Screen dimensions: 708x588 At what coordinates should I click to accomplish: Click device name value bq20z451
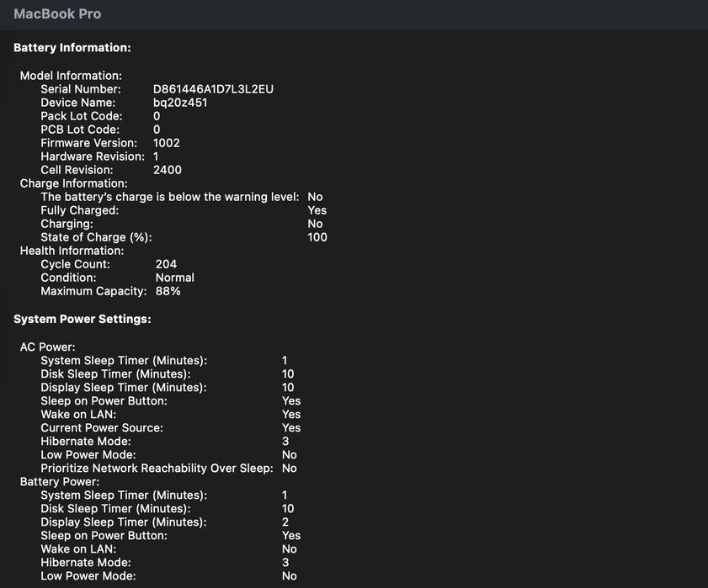(x=180, y=103)
